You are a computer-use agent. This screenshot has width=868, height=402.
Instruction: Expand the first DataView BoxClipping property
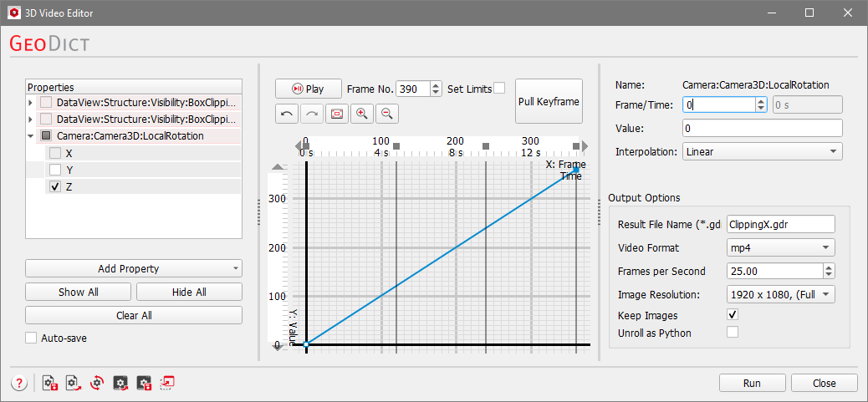tap(30, 102)
